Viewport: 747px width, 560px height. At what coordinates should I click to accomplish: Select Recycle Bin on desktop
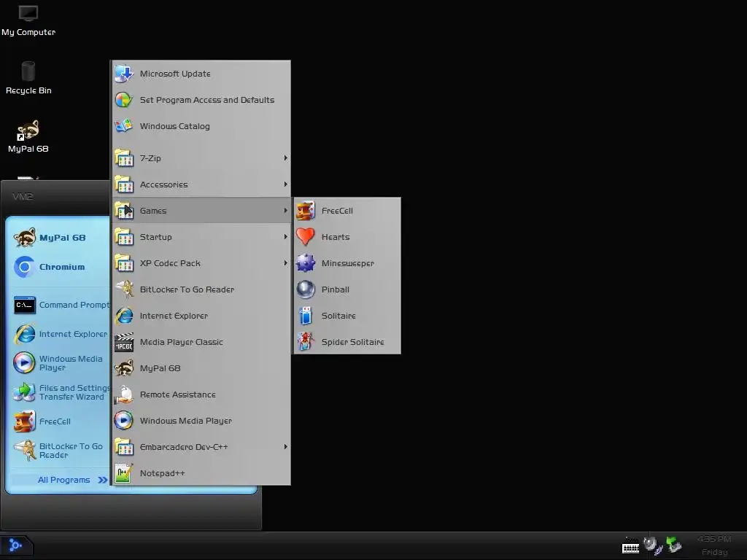[28, 78]
